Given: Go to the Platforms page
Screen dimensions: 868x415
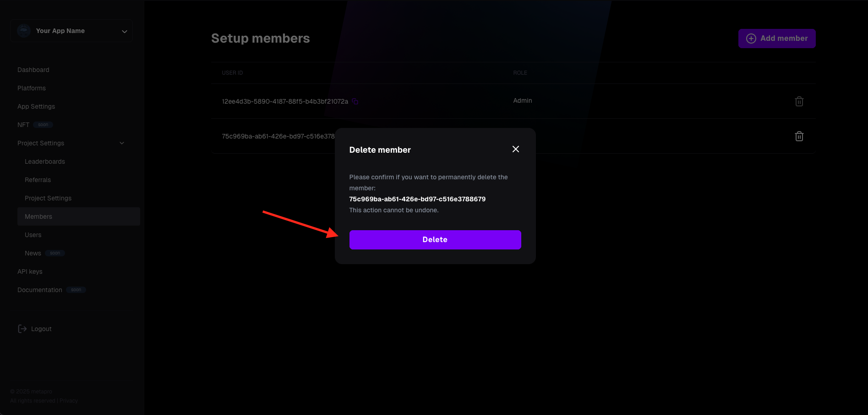Looking at the screenshot, I should (32, 88).
